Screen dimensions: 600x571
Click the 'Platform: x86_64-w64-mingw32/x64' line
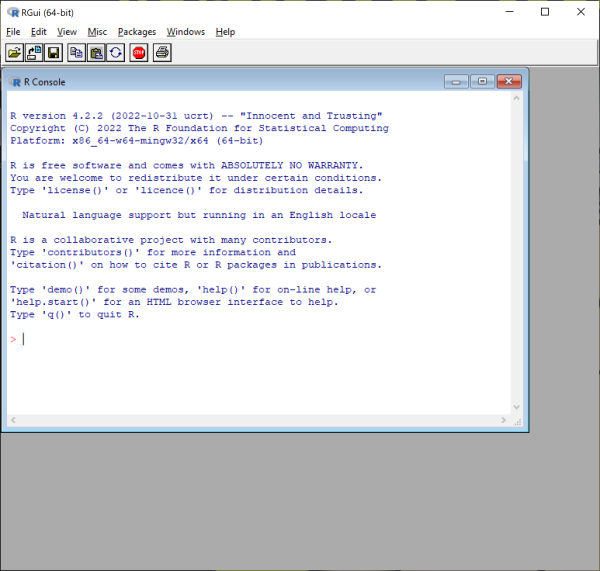tap(137, 141)
